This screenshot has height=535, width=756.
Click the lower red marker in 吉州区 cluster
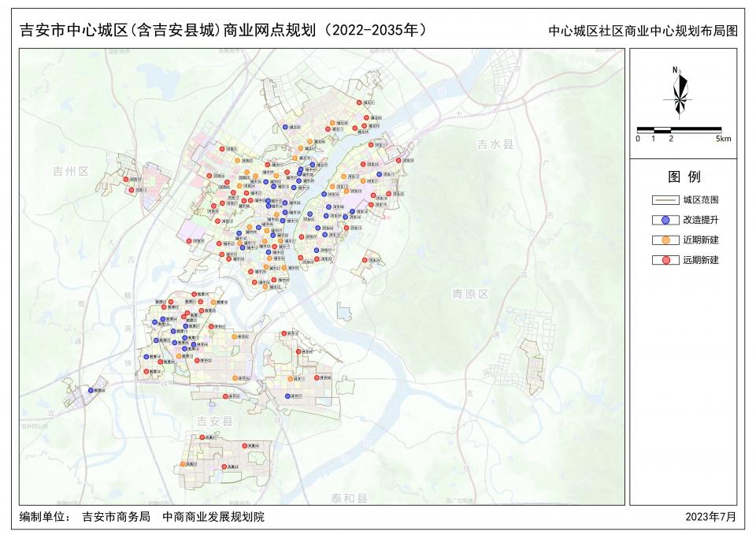(x=132, y=190)
